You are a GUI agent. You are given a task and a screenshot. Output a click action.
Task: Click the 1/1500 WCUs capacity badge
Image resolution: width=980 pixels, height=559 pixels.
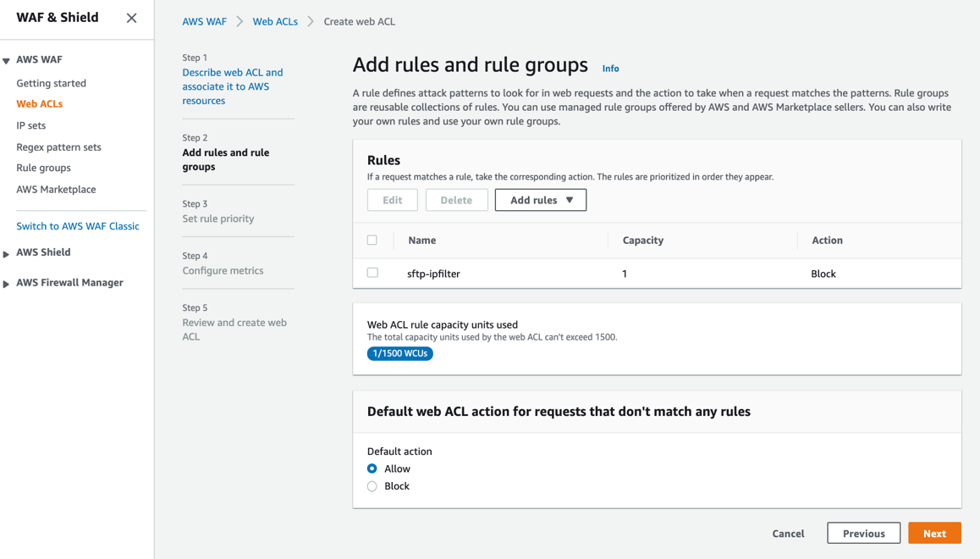399,353
